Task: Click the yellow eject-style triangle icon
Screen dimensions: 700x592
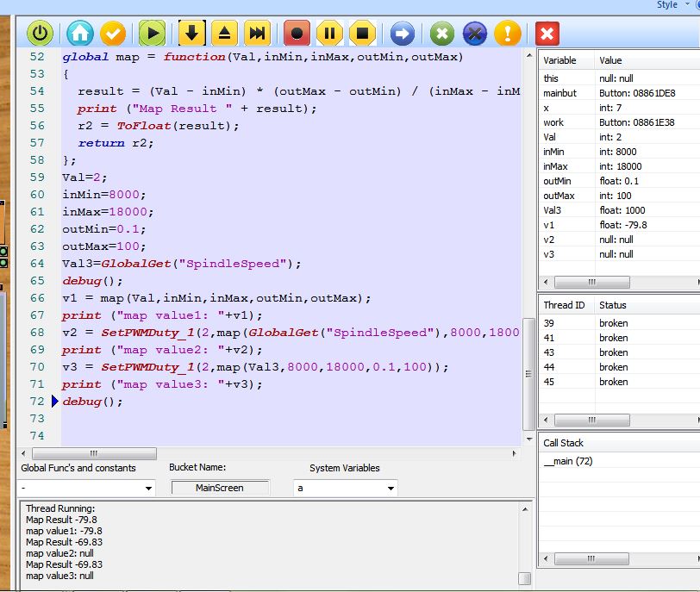Action: tap(224, 34)
